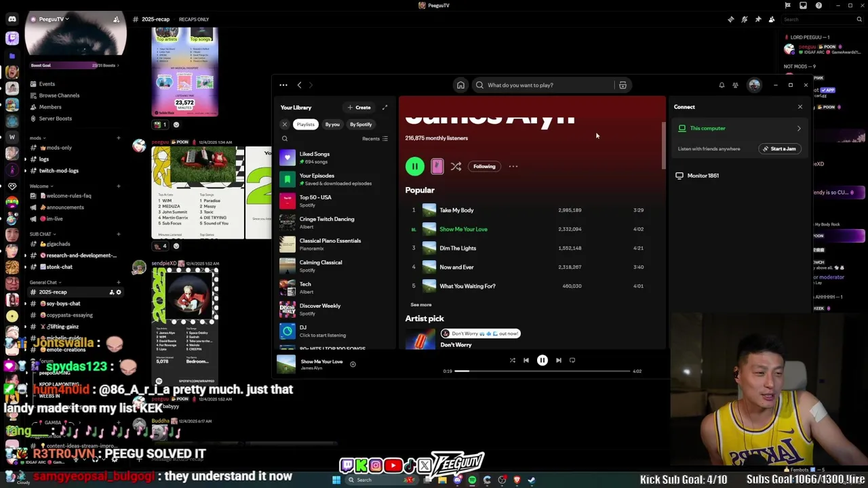Add channel to Welcome category
The image size is (868, 488).
point(118,186)
